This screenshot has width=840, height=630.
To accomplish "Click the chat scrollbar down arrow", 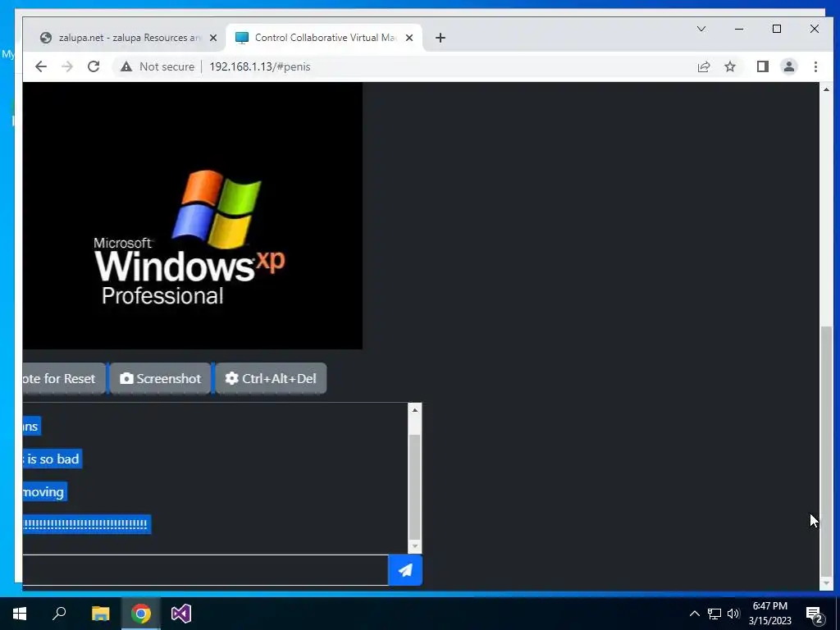I will pos(414,546).
